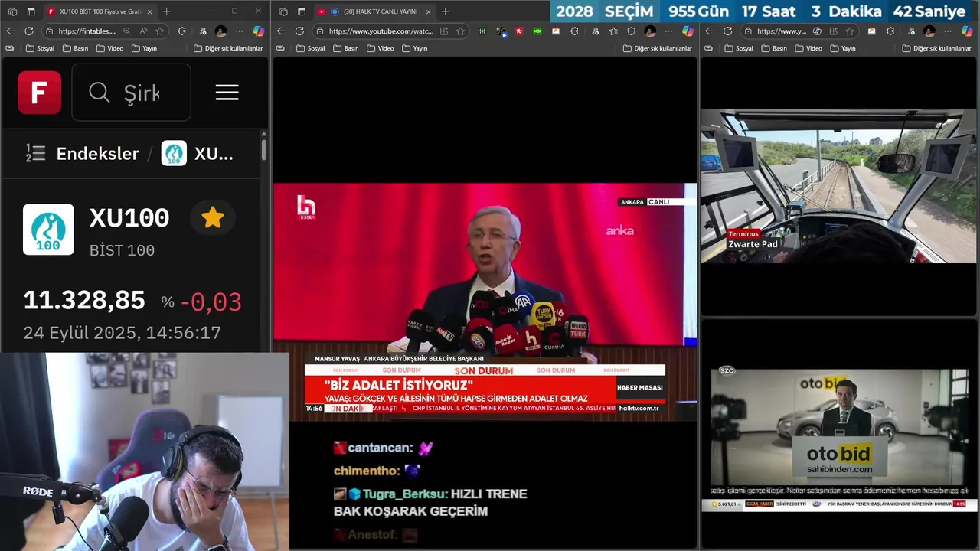Open the workspaces icon in fintables window
Viewport: 980px width, 551px height.
coord(13,11)
